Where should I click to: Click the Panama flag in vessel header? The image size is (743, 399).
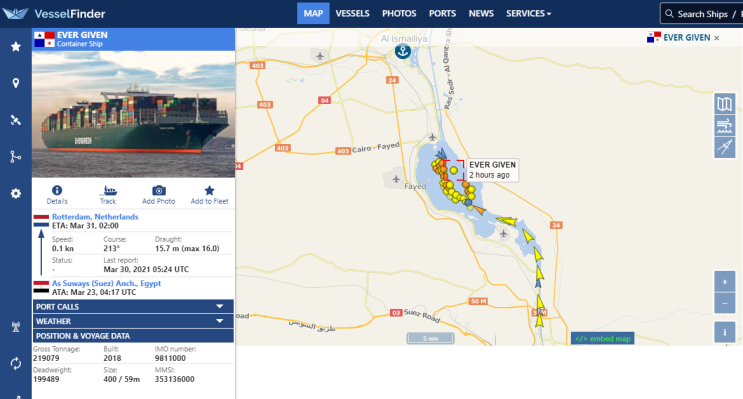(45, 39)
